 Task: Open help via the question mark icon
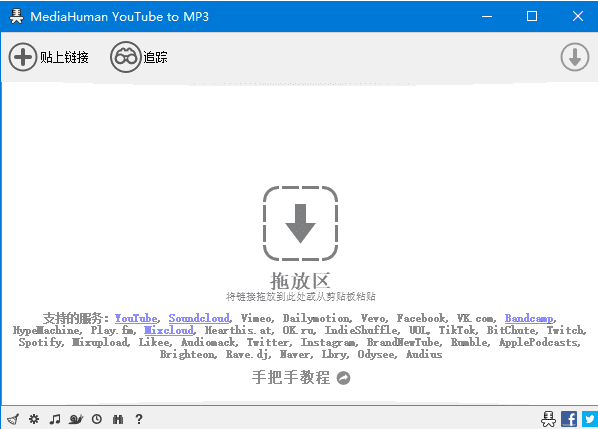point(139,419)
